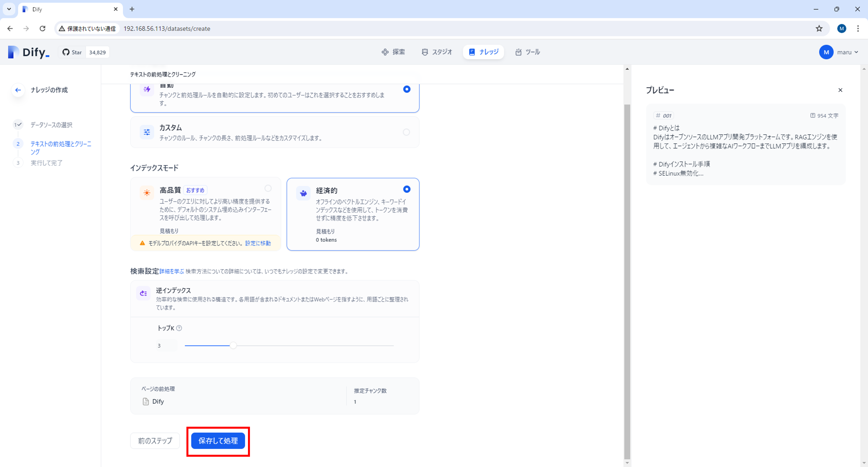Screen dimensions: 868x467
Task: Click the 保存して処理 button
Action: coord(218,441)
